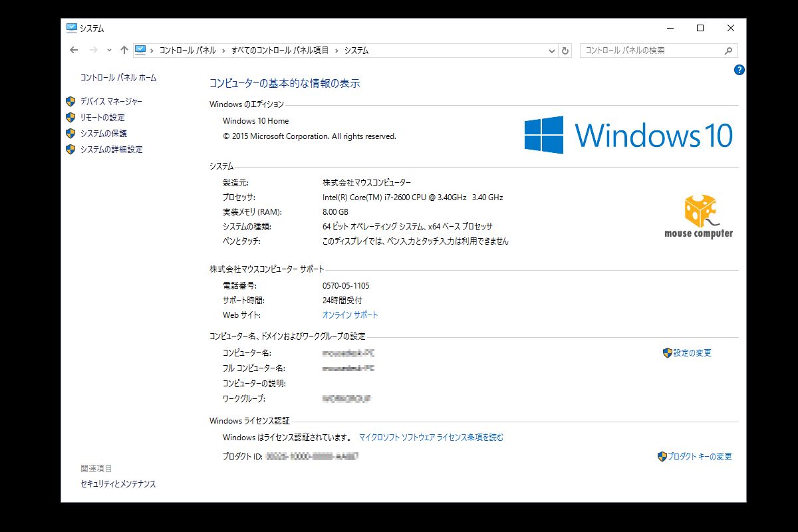Screen dimensions: 798x532
Task: Expand chevron before コントロール パネル breadcrumb
Action: tap(152, 51)
